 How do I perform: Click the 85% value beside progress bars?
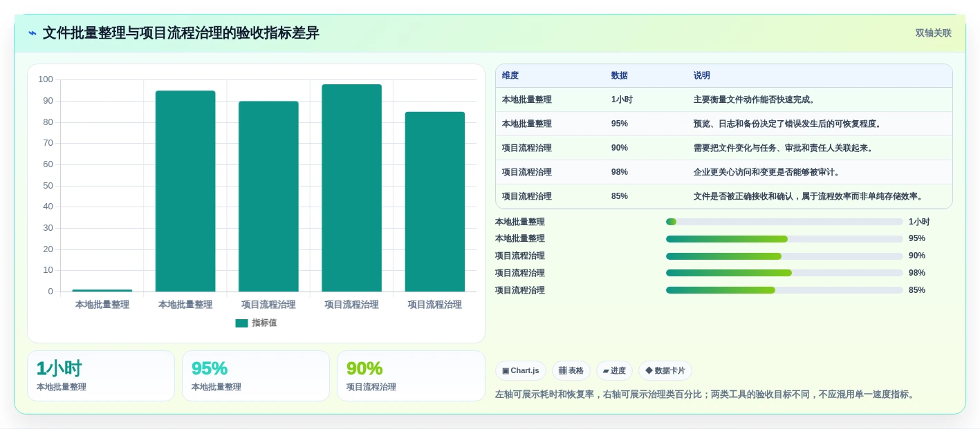pyautogui.click(x=917, y=290)
